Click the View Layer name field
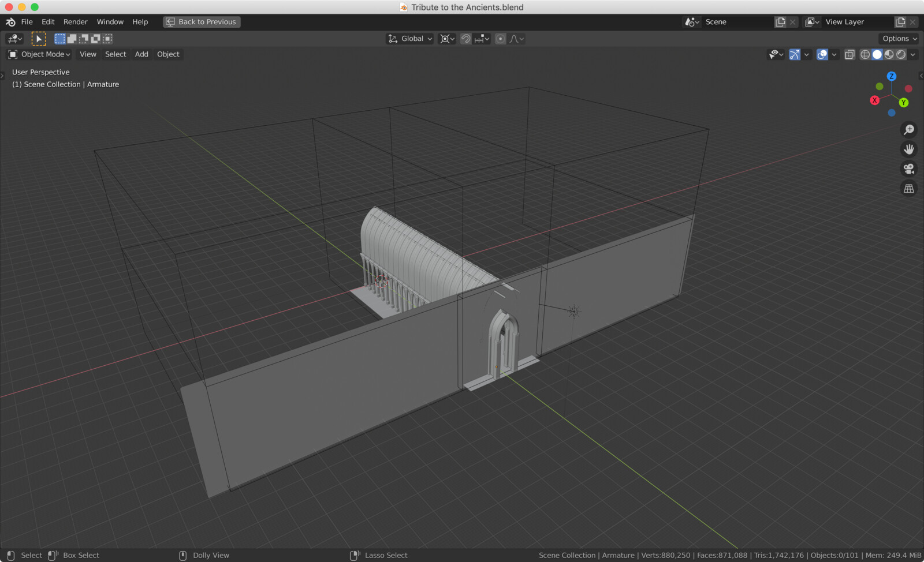The height and width of the screenshot is (562, 924). (x=858, y=22)
